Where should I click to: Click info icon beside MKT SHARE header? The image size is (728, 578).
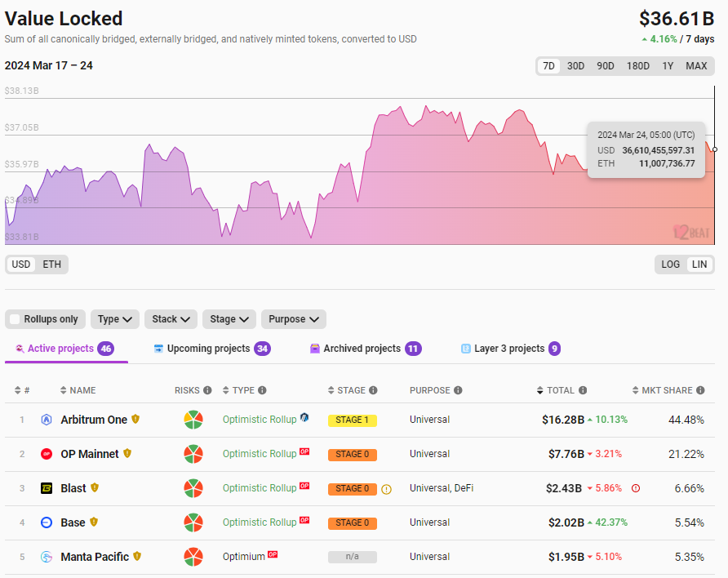pos(699,390)
